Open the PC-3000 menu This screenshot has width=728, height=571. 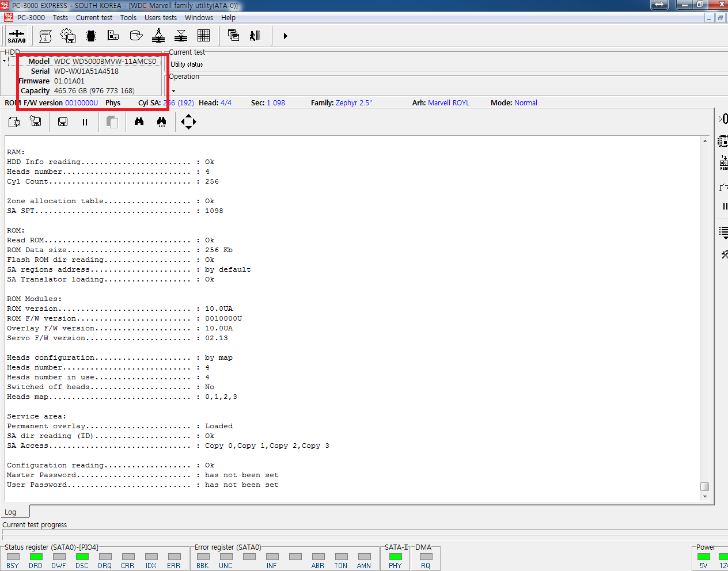pyautogui.click(x=31, y=17)
